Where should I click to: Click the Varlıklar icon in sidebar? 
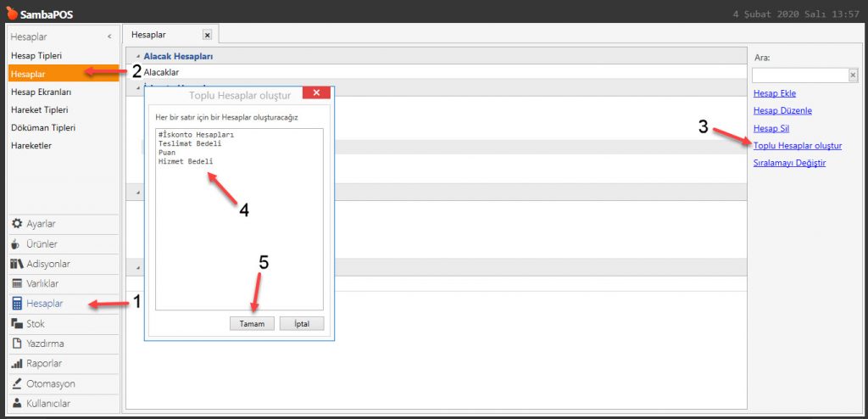click(17, 284)
